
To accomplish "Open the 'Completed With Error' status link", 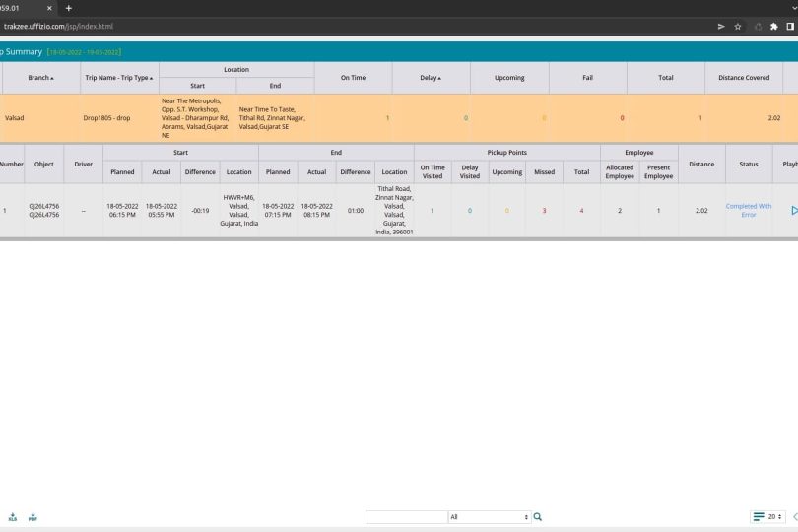I will coord(749,210).
